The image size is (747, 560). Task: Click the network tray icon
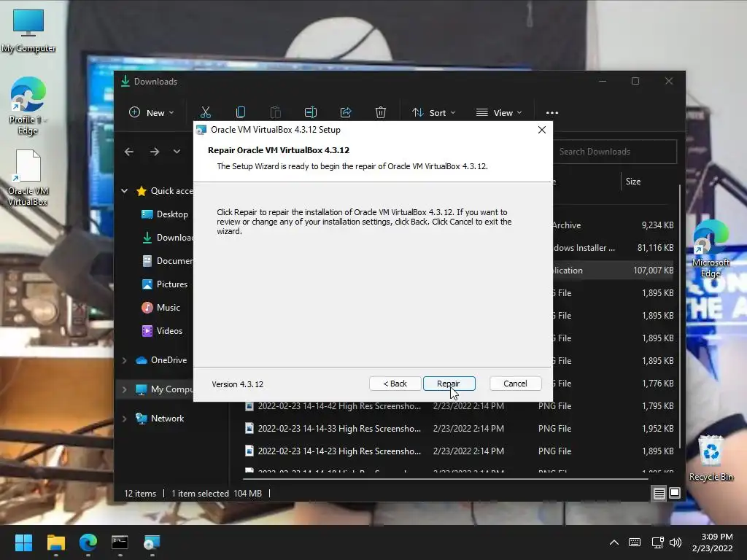click(x=657, y=542)
